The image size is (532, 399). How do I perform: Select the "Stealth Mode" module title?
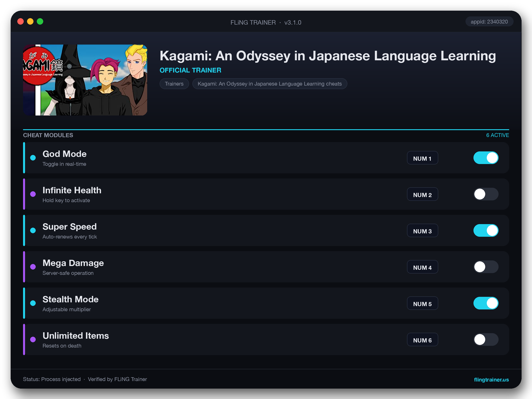point(70,299)
